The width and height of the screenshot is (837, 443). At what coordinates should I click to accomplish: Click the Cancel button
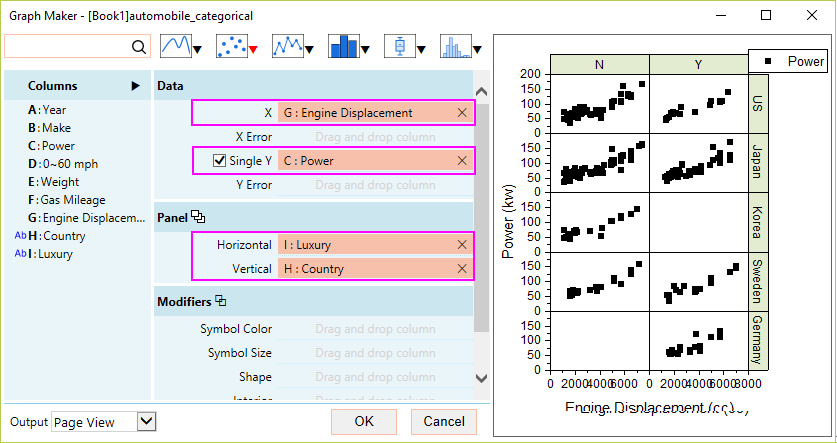click(444, 422)
